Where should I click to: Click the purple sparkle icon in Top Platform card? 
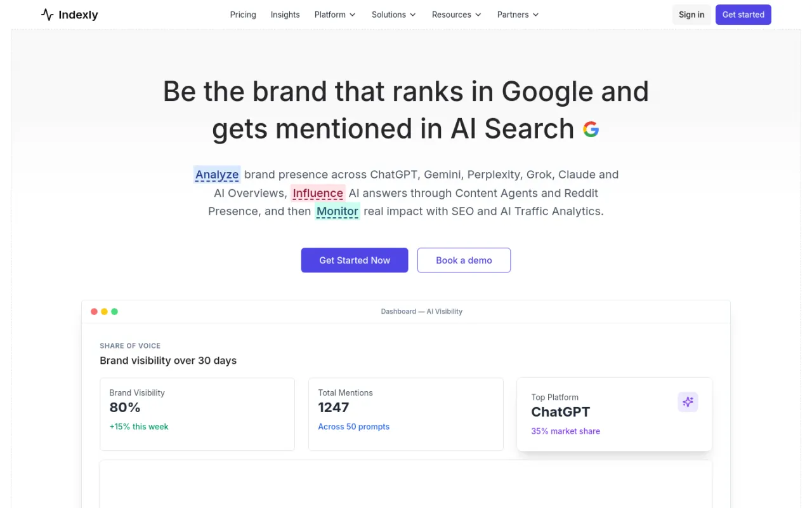(688, 401)
